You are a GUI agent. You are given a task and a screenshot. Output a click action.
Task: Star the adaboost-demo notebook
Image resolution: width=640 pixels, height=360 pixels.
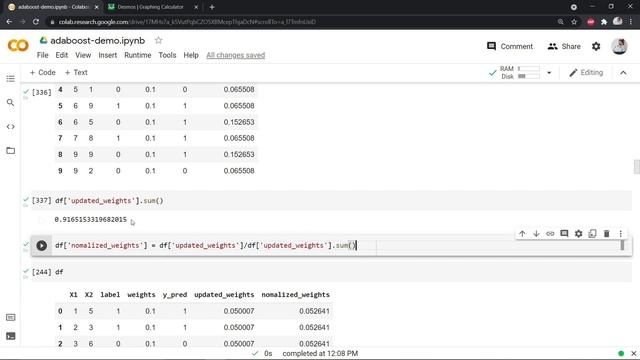point(158,40)
